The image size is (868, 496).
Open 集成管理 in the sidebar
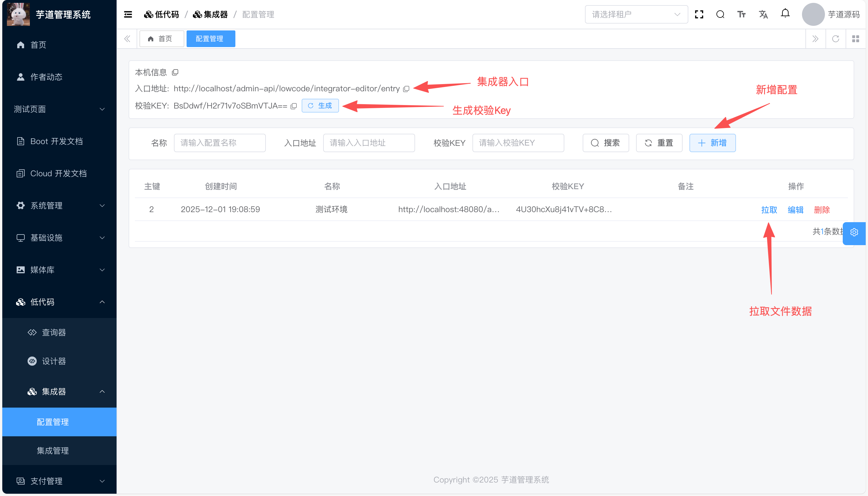click(x=53, y=451)
